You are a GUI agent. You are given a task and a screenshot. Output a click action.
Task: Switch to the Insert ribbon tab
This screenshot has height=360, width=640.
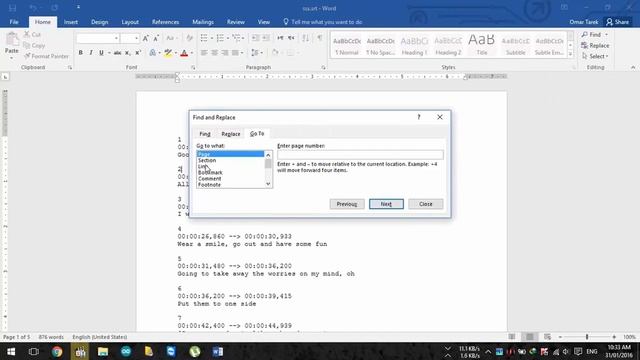pos(71,22)
